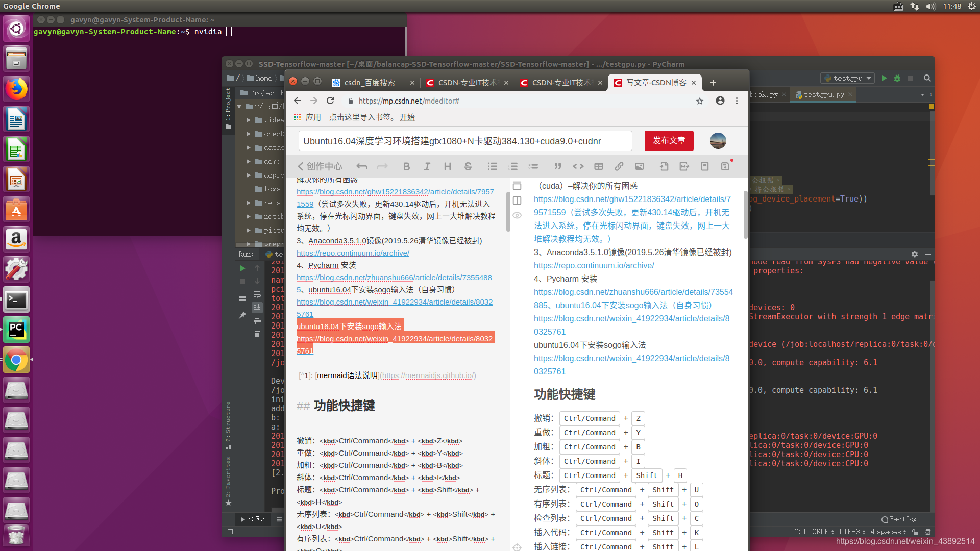Open a new Chrome tab
Viewport: 980px width, 551px height.
tap(713, 83)
